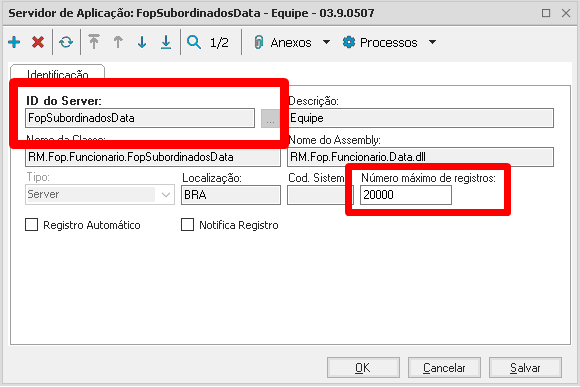Image resolution: width=580 pixels, height=387 pixels.
Task: Click the Salvar button
Action: click(525, 368)
